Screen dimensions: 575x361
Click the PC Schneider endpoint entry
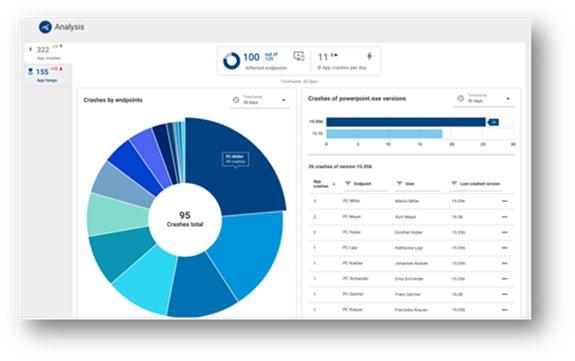click(x=355, y=278)
